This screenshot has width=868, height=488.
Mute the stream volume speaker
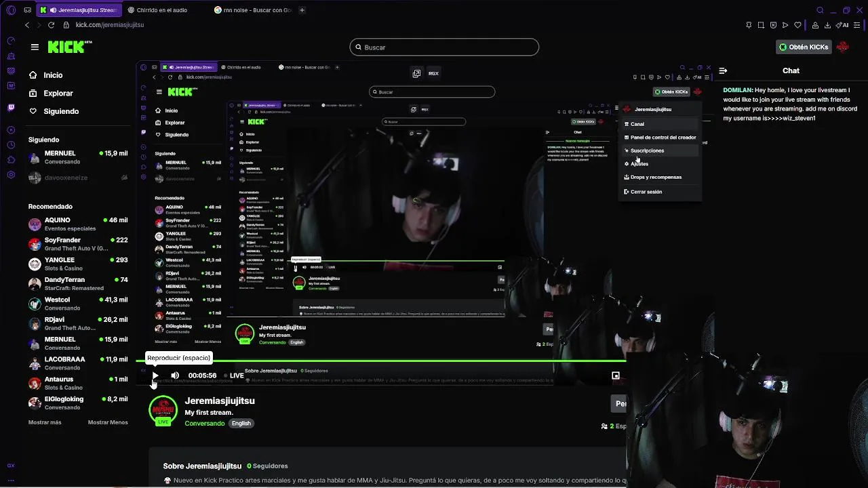click(175, 375)
